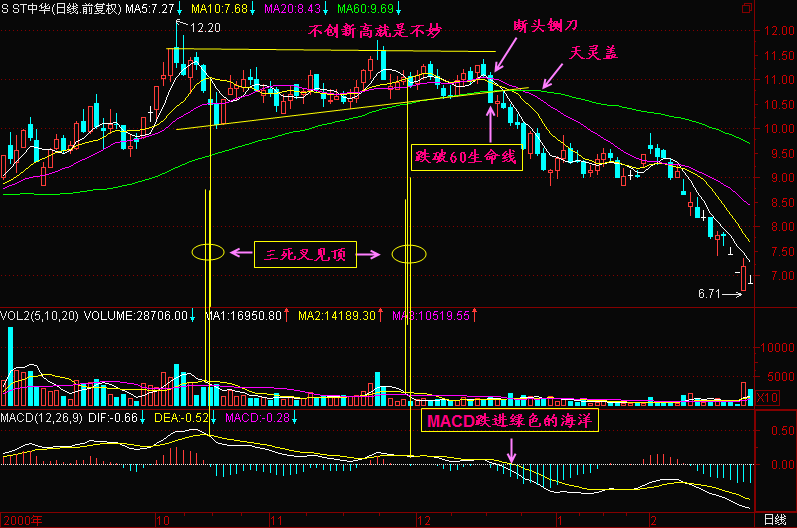Click the 6.71 low price marker
The height and width of the screenshot is (528, 797).
(709, 294)
